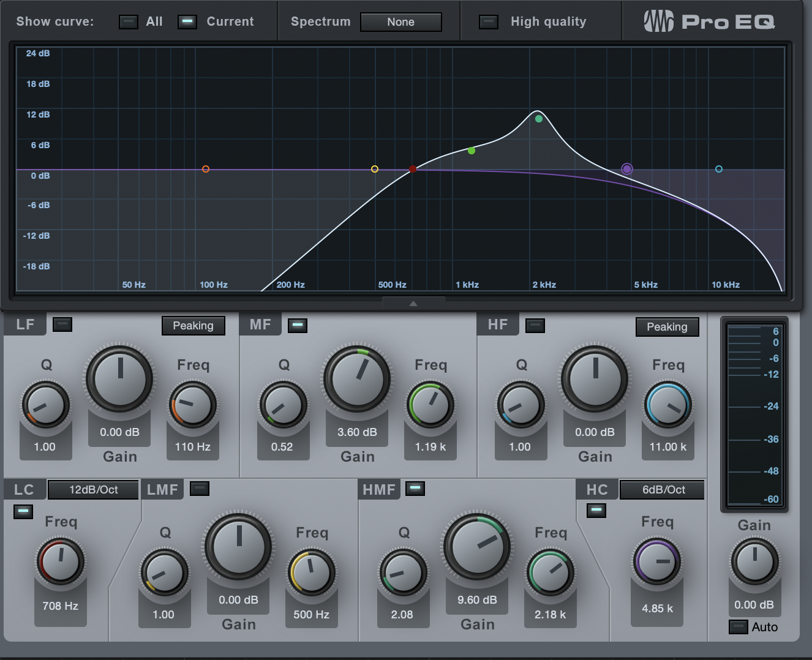The image size is (812, 660).
Task: Click the green HMF node on EQ curve
Action: click(539, 119)
